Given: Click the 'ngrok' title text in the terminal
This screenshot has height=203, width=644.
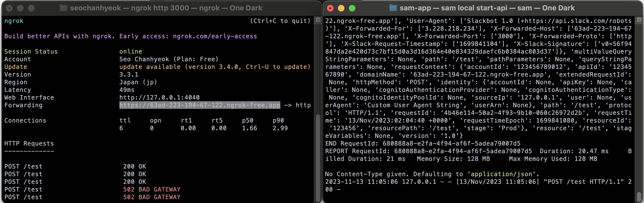Looking at the screenshot, I should (x=14, y=21).
